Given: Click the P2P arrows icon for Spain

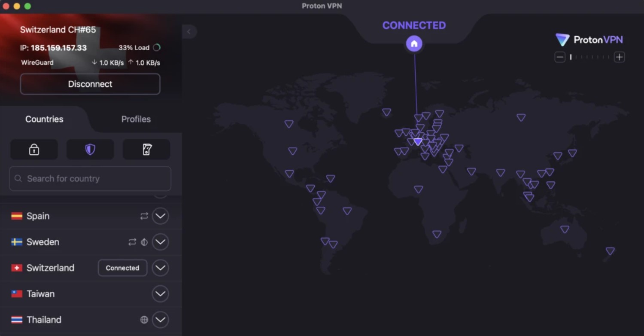Looking at the screenshot, I should click(x=144, y=216).
